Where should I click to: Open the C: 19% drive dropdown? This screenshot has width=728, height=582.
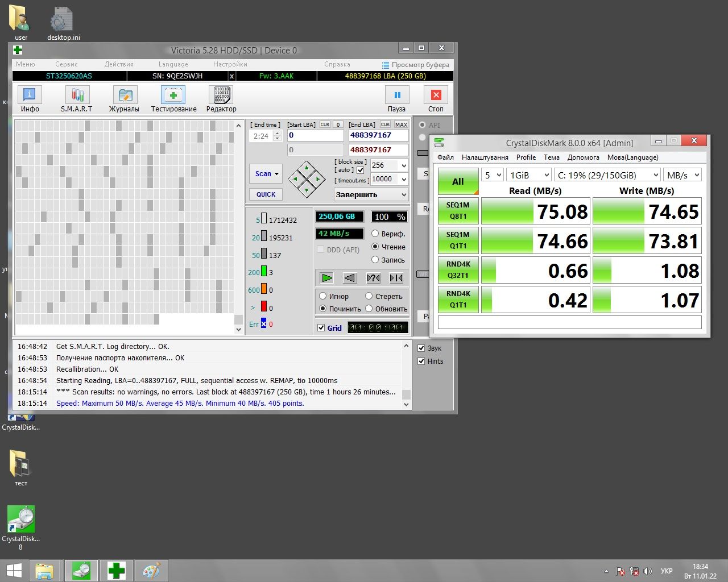(x=607, y=175)
